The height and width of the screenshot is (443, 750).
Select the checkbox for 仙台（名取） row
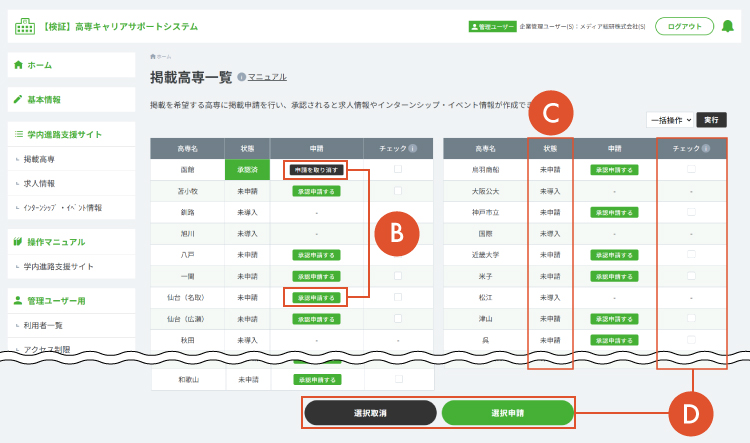pyautogui.click(x=398, y=297)
